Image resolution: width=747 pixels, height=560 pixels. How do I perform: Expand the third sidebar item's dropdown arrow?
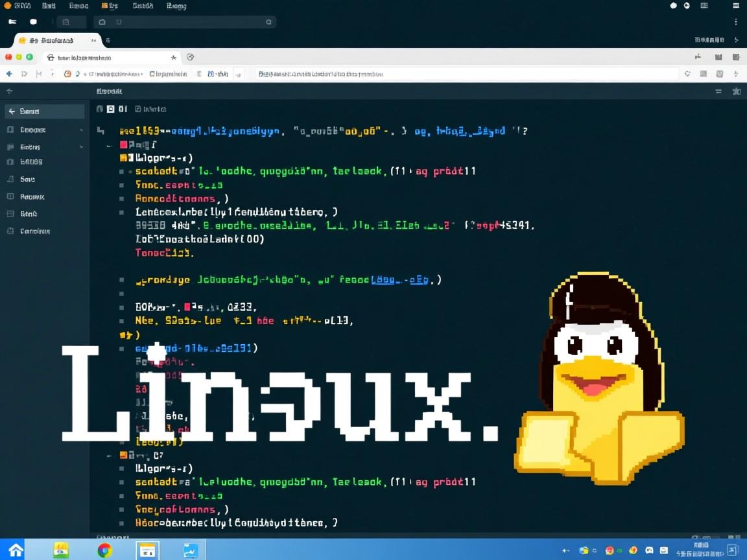pyautogui.click(x=80, y=146)
